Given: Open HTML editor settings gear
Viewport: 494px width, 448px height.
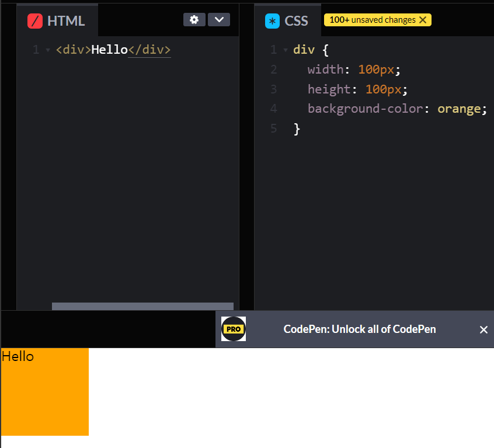Looking at the screenshot, I should pyautogui.click(x=194, y=20).
